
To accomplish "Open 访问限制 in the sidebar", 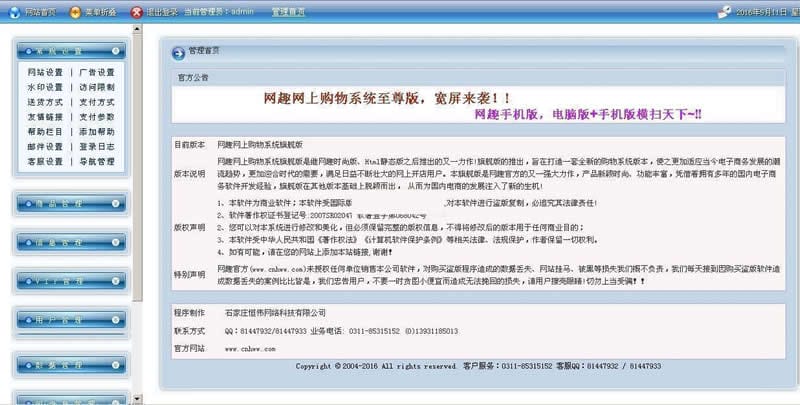I will [x=97, y=87].
